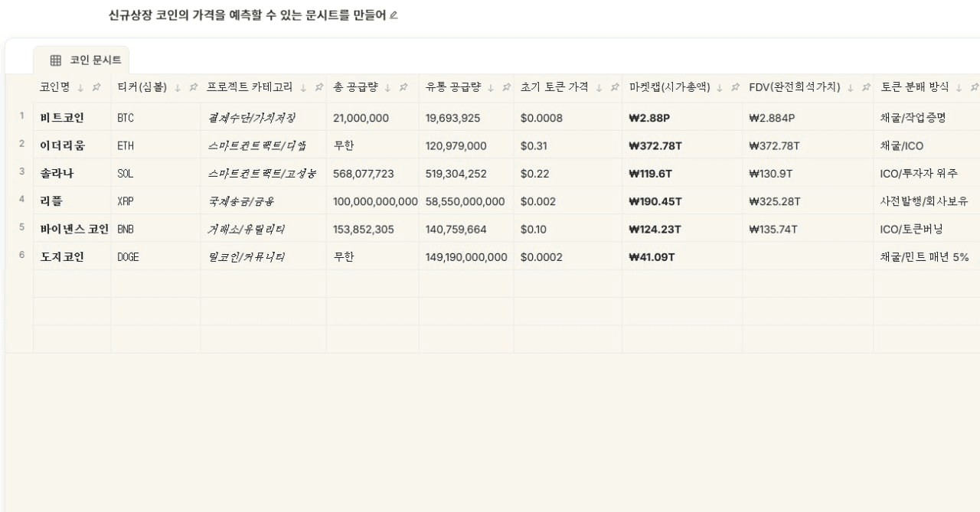Sort by the 총 공급량 column arrow
This screenshot has width=980, height=512.
pos(387,88)
